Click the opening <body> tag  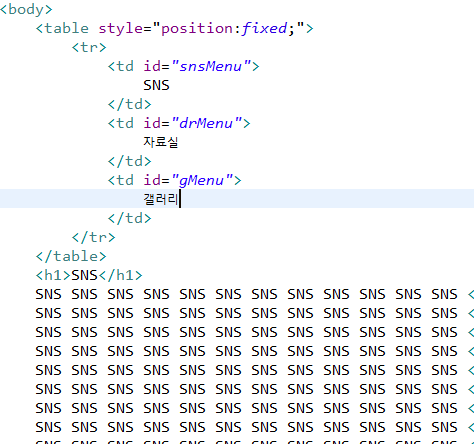[26, 10]
